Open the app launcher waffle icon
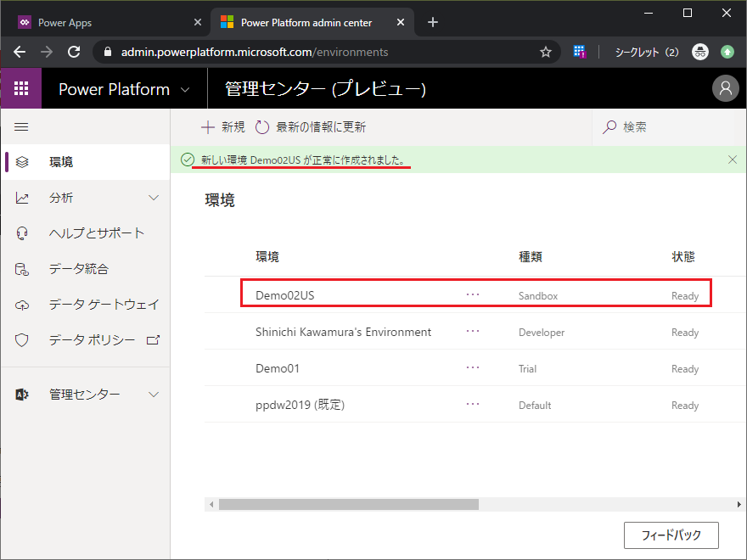The height and width of the screenshot is (560, 747). tap(21, 88)
